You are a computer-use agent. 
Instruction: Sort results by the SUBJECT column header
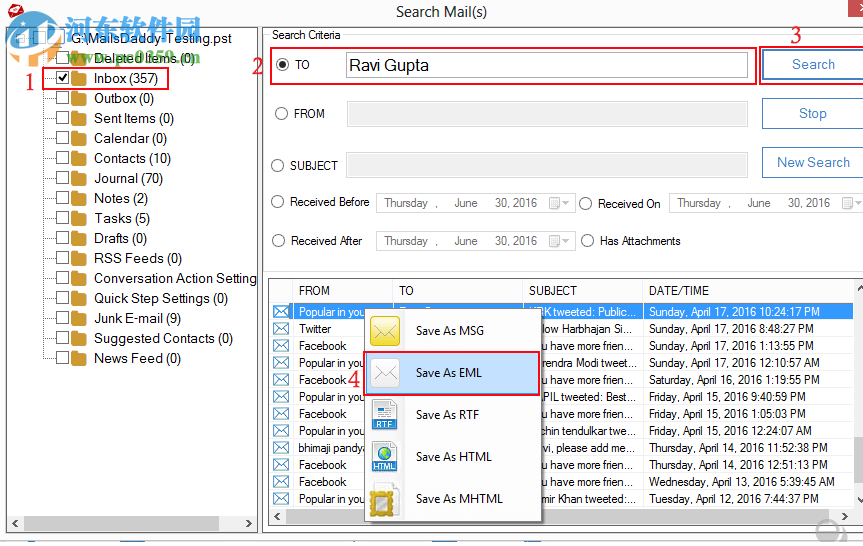(582, 291)
